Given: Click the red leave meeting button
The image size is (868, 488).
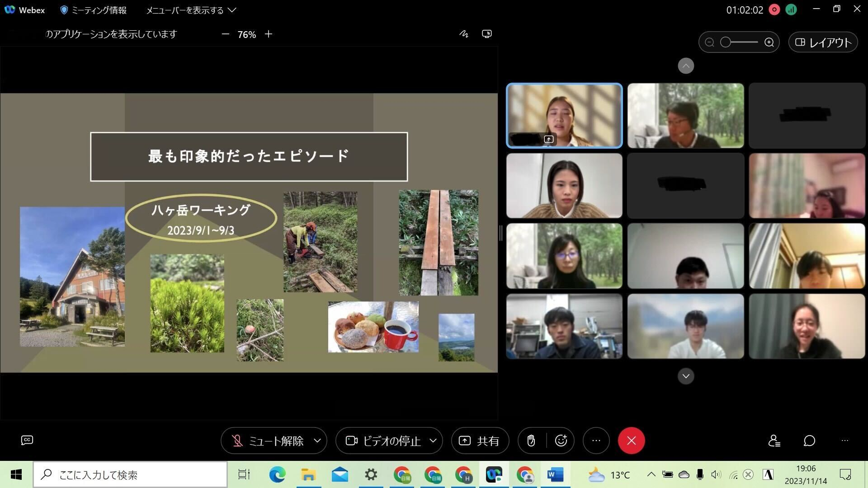Looking at the screenshot, I should pyautogui.click(x=631, y=441).
